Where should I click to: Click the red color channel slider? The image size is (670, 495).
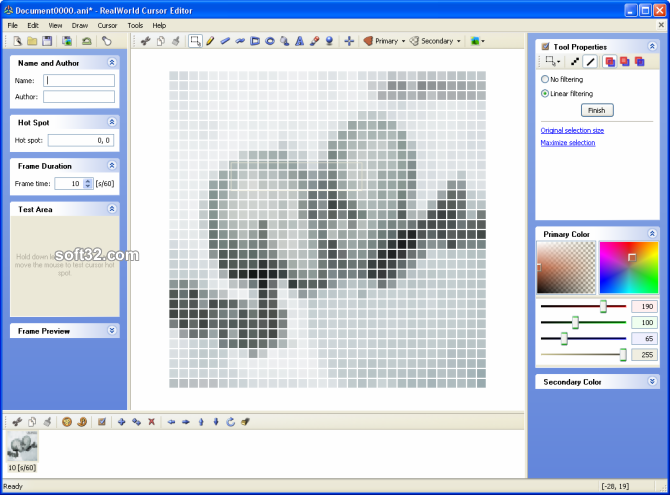tap(583, 306)
